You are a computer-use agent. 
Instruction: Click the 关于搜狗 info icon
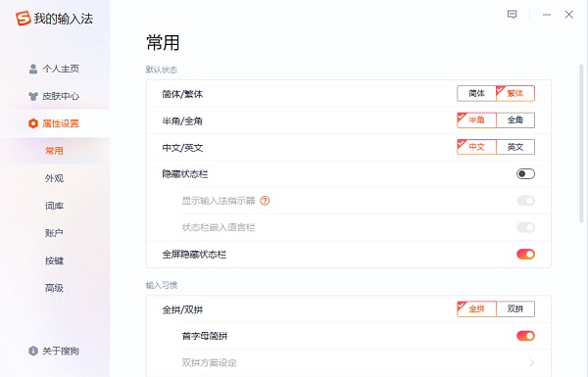tap(33, 351)
